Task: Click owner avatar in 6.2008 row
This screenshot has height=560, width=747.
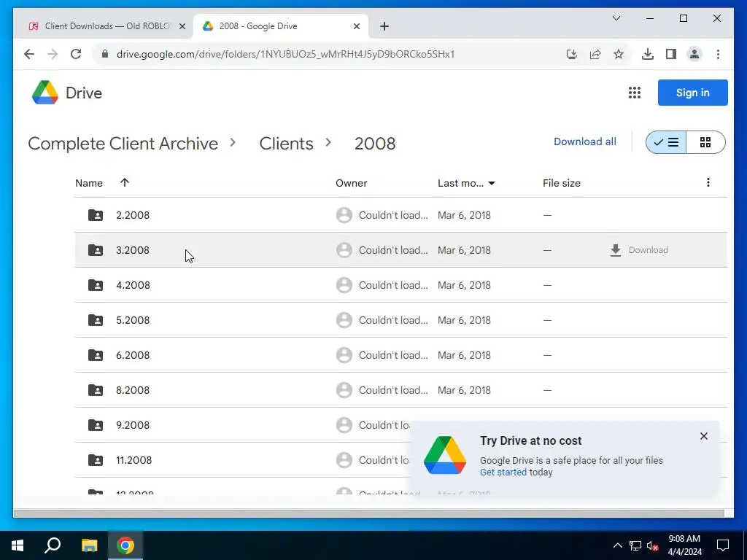Action: coord(344,355)
